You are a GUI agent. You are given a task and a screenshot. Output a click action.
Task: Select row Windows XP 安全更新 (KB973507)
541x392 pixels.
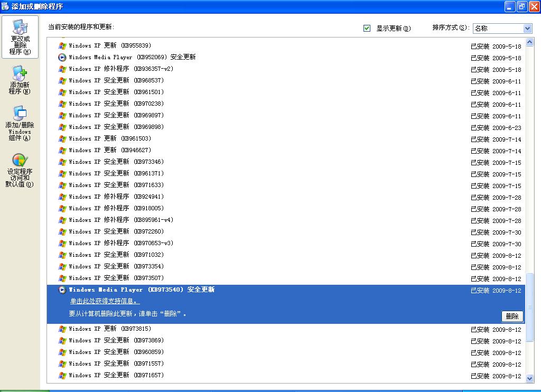point(286,278)
